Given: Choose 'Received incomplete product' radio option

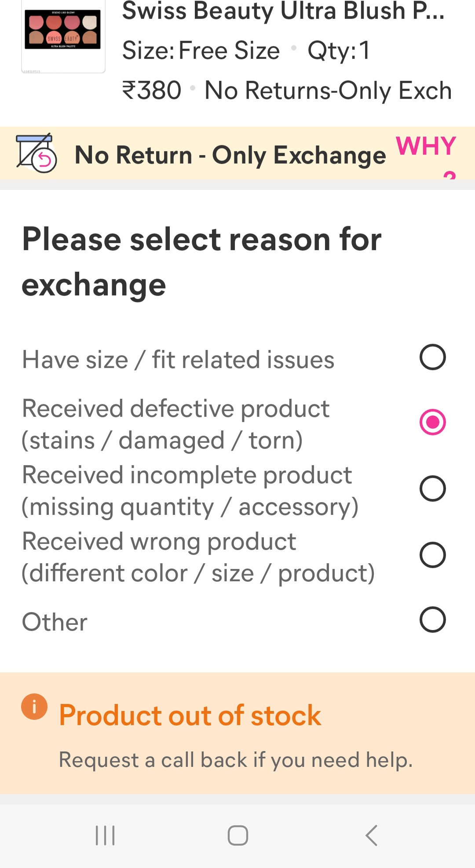Looking at the screenshot, I should [433, 489].
